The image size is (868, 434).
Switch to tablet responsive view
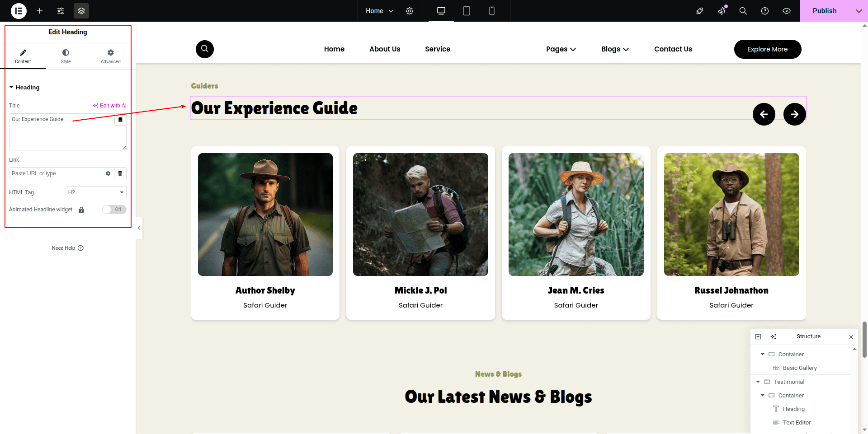467,11
